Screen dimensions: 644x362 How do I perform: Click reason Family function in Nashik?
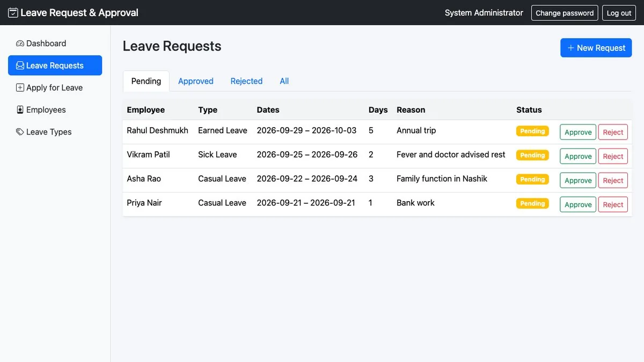(442, 179)
